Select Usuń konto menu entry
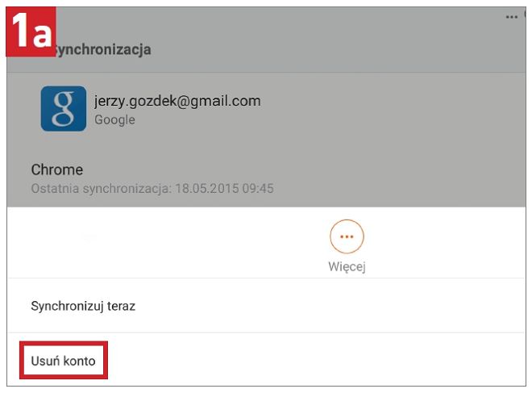 point(63,361)
